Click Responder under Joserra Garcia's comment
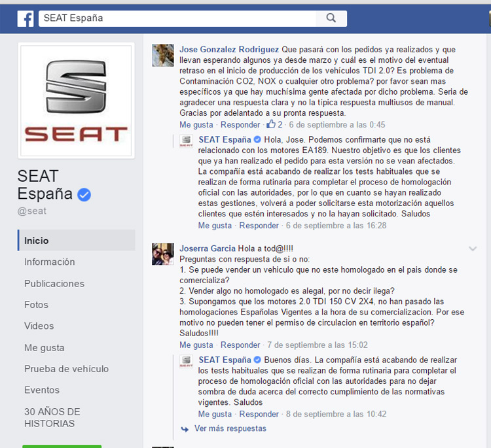The height and width of the screenshot is (448, 491). tap(240, 345)
